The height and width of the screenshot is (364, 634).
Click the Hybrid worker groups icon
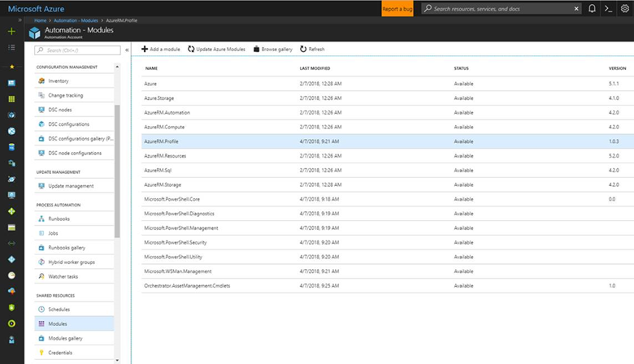[x=41, y=262]
